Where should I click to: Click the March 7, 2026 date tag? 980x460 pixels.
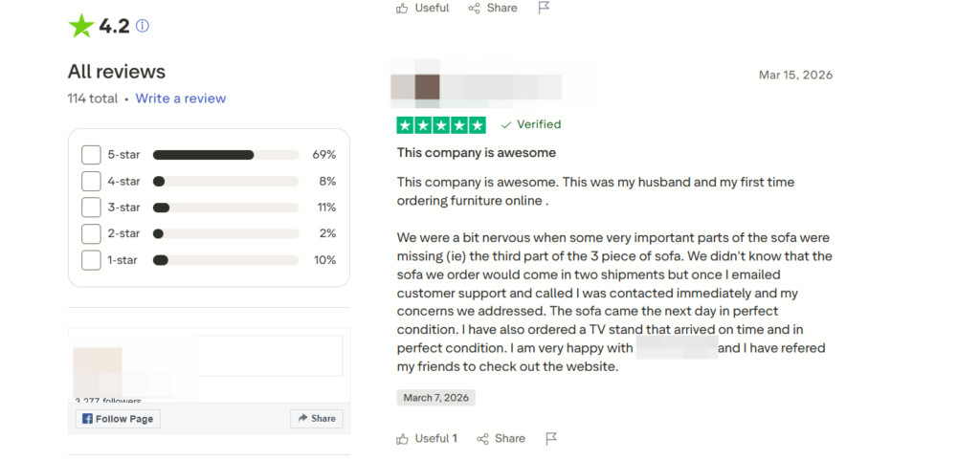coord(435,398)
